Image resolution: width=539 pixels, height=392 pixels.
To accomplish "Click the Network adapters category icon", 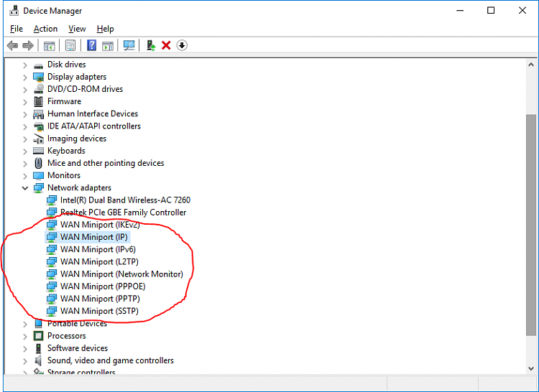I will [x=39, y=188].
